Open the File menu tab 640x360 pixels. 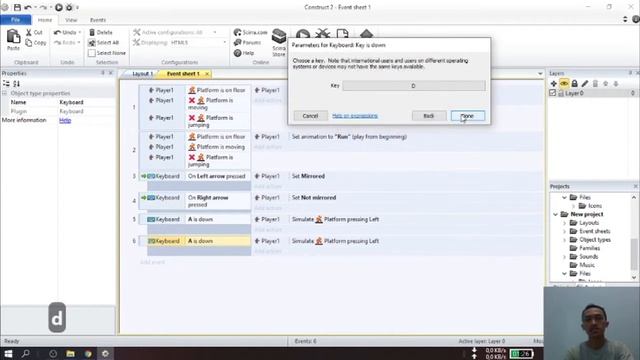[16, 20]
